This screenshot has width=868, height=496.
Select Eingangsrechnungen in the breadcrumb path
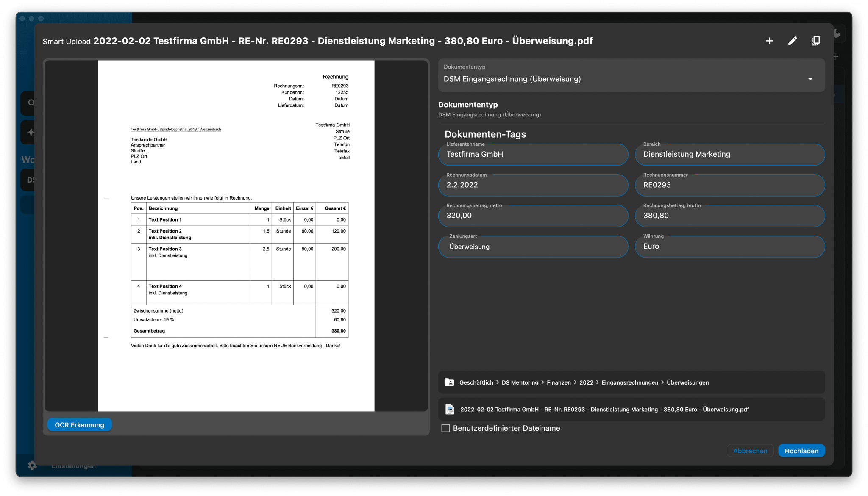[x=629, y=382]
